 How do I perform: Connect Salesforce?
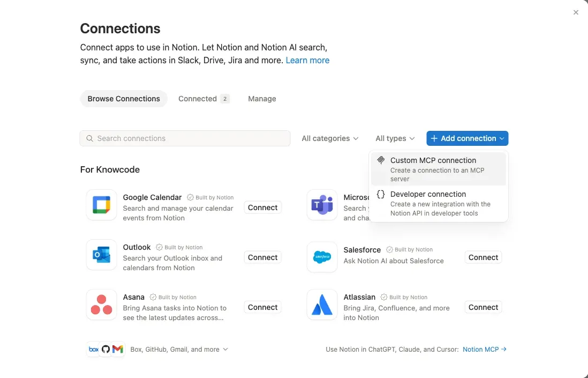click(x=483, y=257)
